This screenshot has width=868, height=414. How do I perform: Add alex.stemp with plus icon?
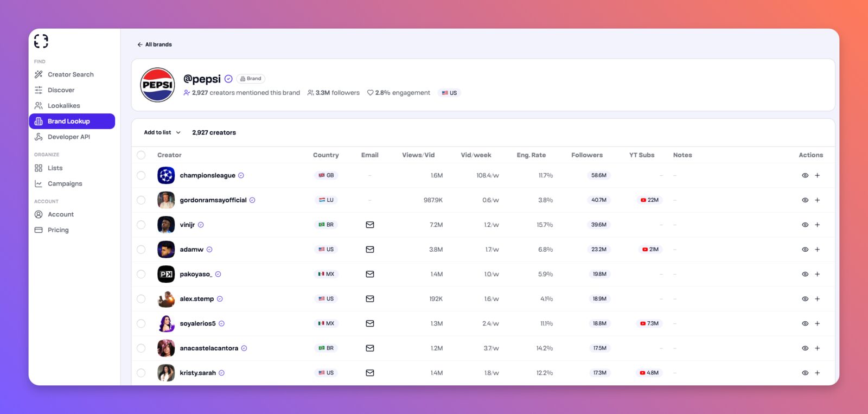(x=818, y=299)
